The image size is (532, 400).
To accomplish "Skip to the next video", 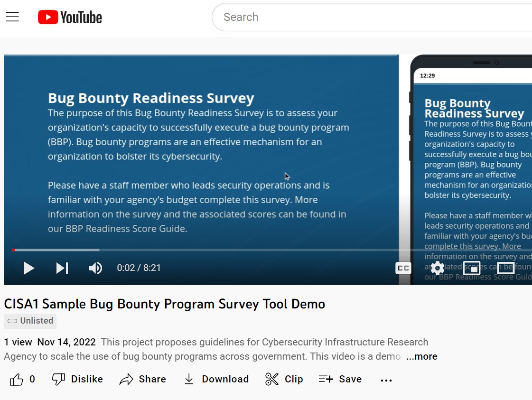I will (x=62, y=268).
